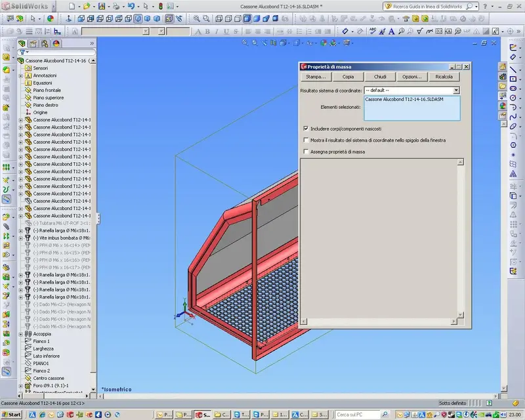This screenshot has width=525, height=420.
Task: Open the coordinate system default dropdown
Action: click(456, 91)
